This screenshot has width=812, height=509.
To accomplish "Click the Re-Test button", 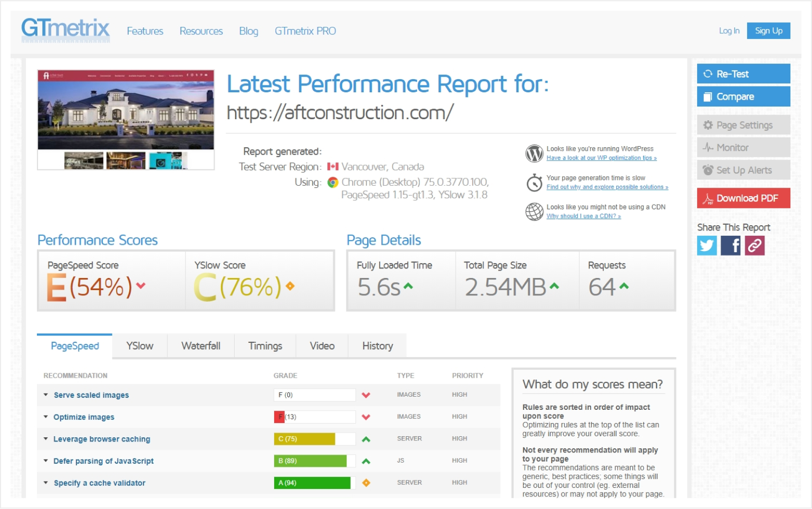I will point(743,74).
